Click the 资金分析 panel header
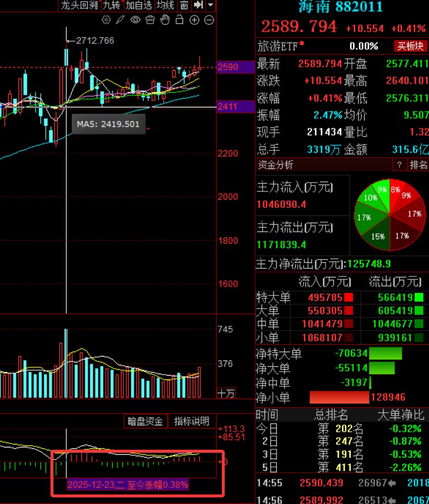 [x=276, y=165]
